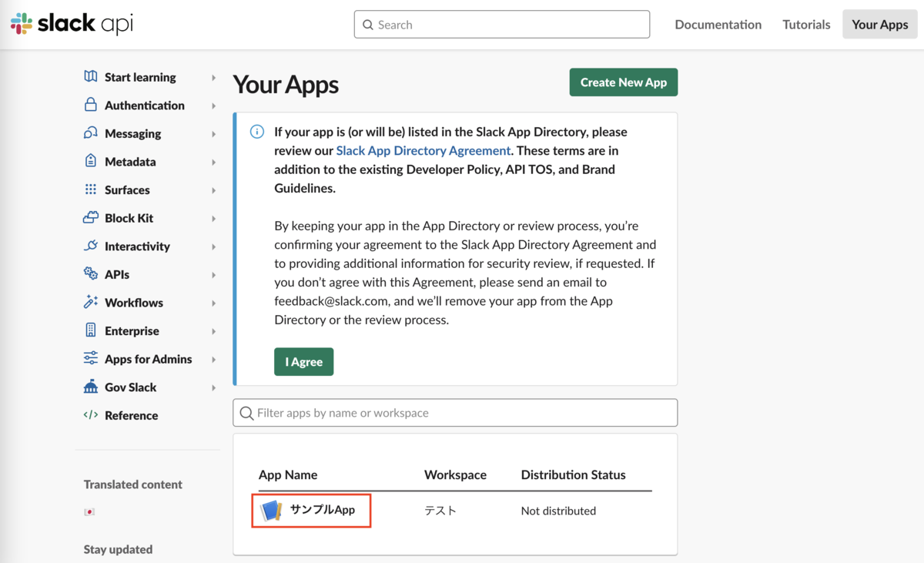Click the Block Kit bricks icon
This screenshot has height=563, width=924.
(91, 218)
